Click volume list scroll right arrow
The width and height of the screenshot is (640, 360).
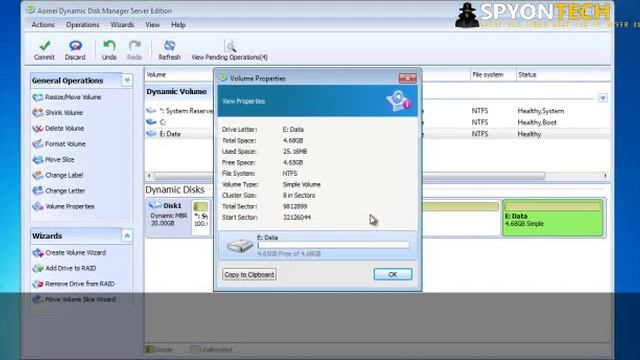click(x=605, y=176)
